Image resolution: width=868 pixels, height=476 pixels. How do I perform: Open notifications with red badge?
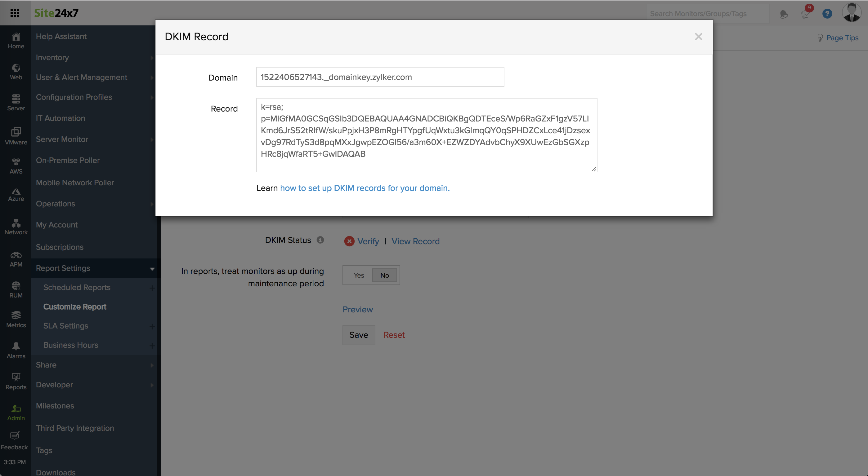click(x=806, y=13)
